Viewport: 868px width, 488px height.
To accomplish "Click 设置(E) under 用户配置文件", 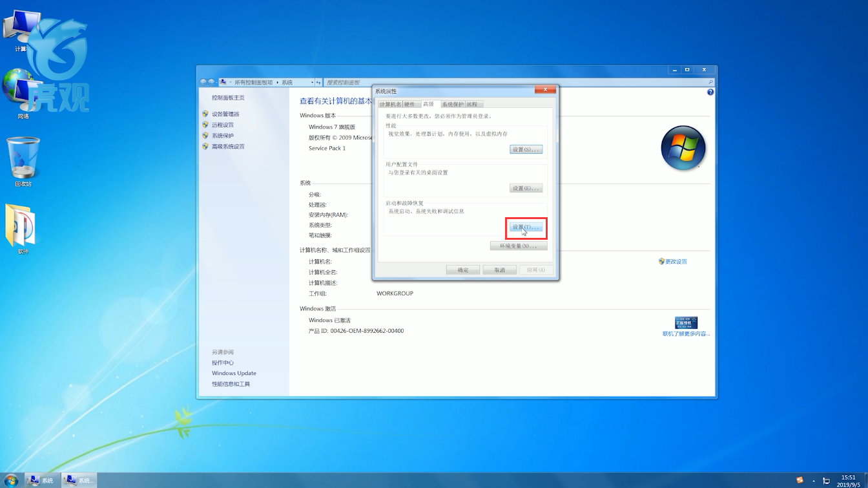I will click(526, 188).
